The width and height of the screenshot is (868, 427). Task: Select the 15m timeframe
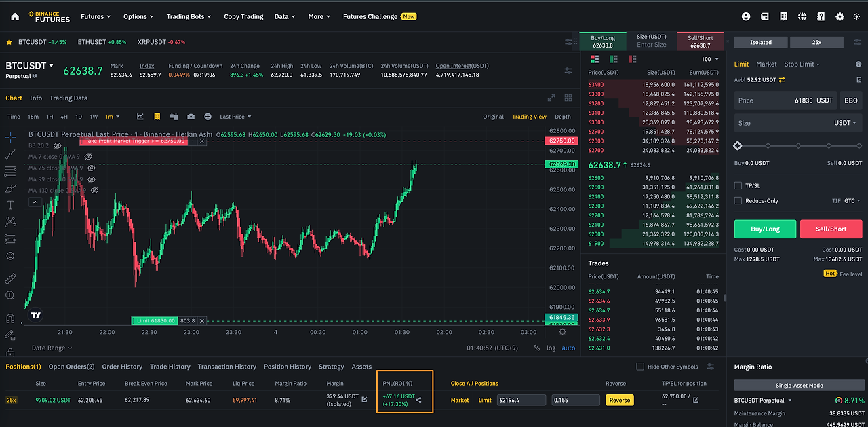coord(33,117)
